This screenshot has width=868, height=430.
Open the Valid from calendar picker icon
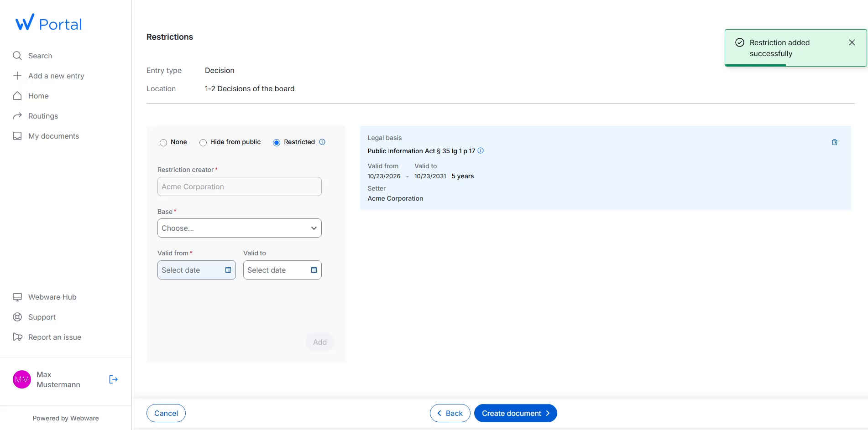pos(228,270)
